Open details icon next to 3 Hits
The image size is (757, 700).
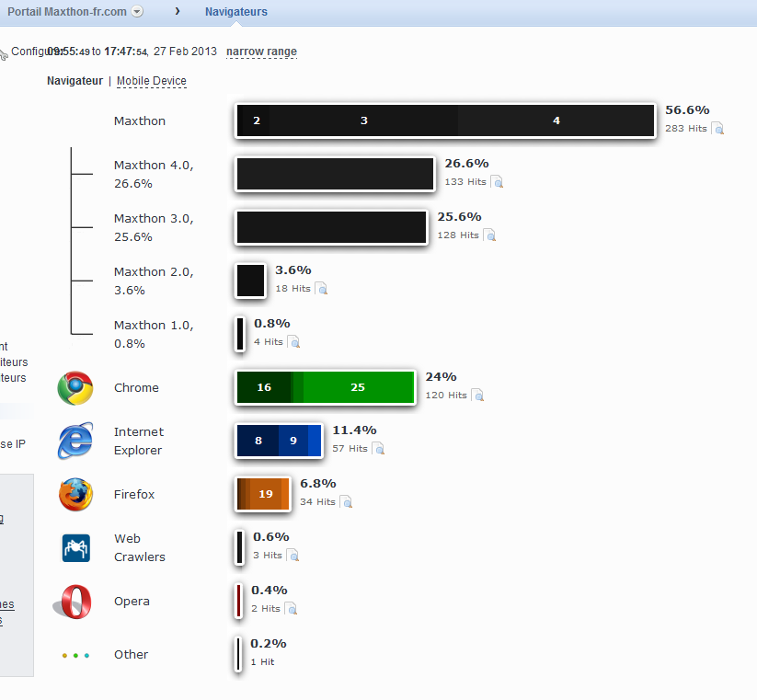click(x=293, y=556)
